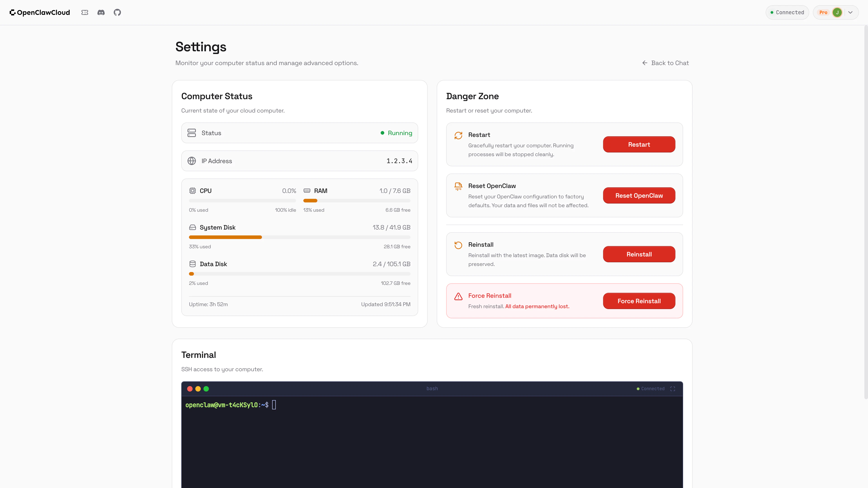The image size is (868, 488).
Task: Click the Force Reinstall button
Action: pos(639,301)
